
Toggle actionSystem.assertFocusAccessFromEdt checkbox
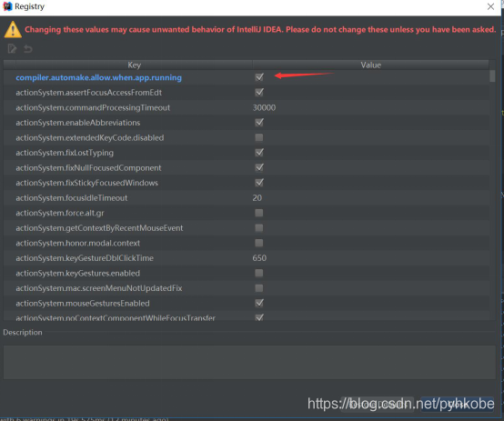pos(259,92)
